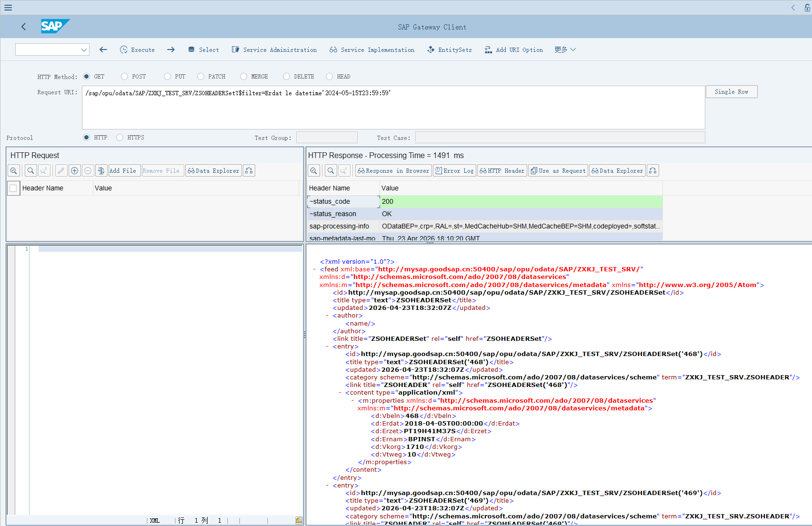Click the pencil edit icon in HTTP Request
Viewport: 812px width, 526px height.
(61, 170)
